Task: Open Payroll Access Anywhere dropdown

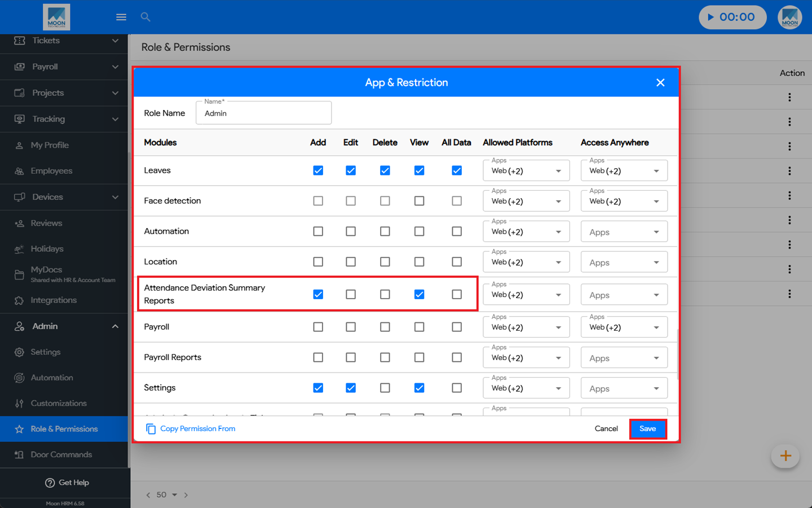Action: pyautogui.click(x=624, y=327)
